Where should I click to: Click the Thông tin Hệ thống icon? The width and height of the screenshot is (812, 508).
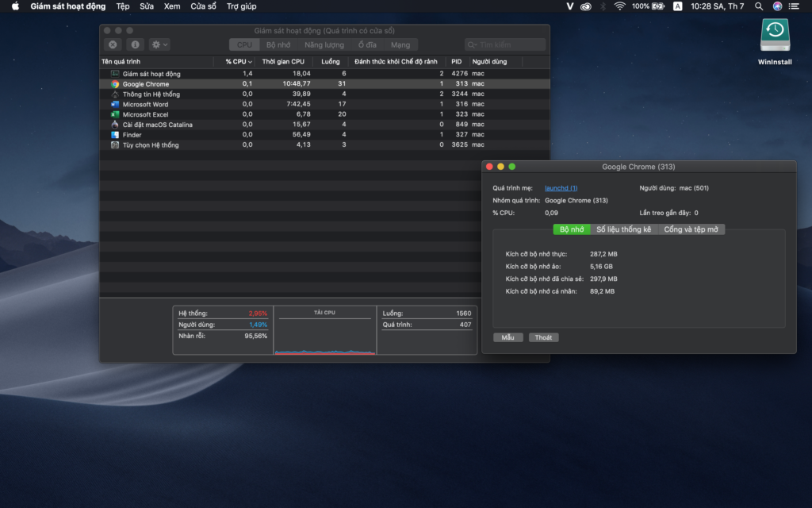[x=115, y=94]
